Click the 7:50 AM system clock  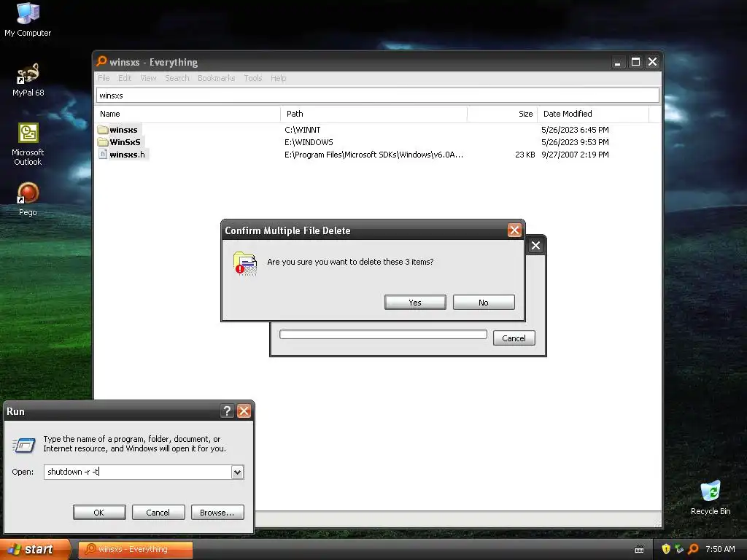[720, 549]
